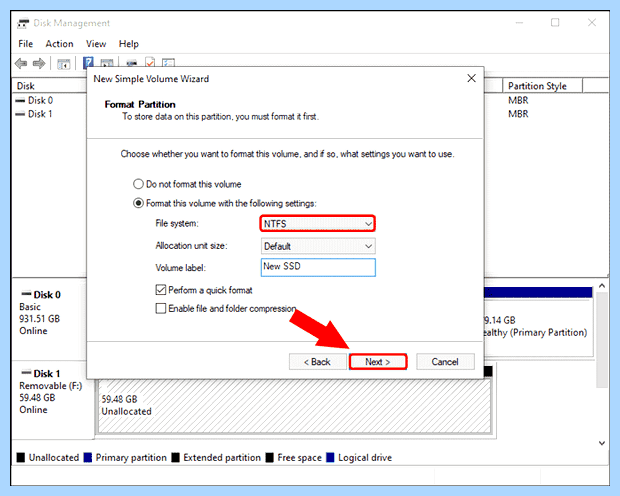Click the 'Disk 0' label in the graphical pane
This screenshot has width=620, height=496.
(47, 295)
